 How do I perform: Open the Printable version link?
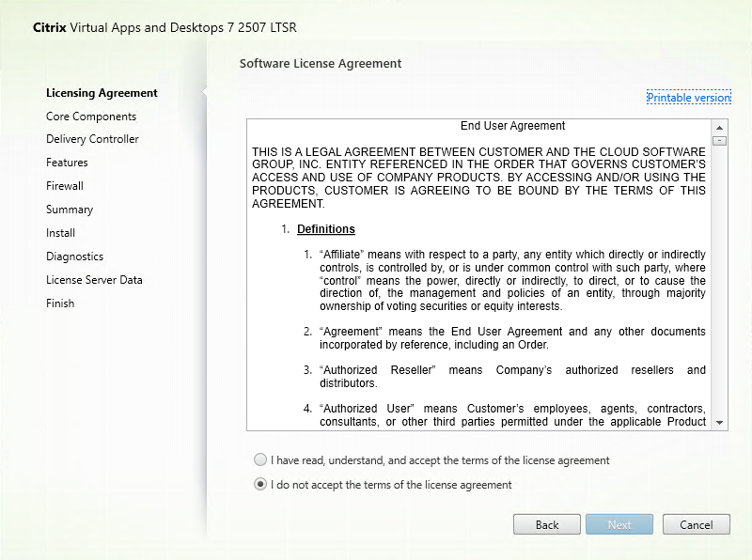688,98
